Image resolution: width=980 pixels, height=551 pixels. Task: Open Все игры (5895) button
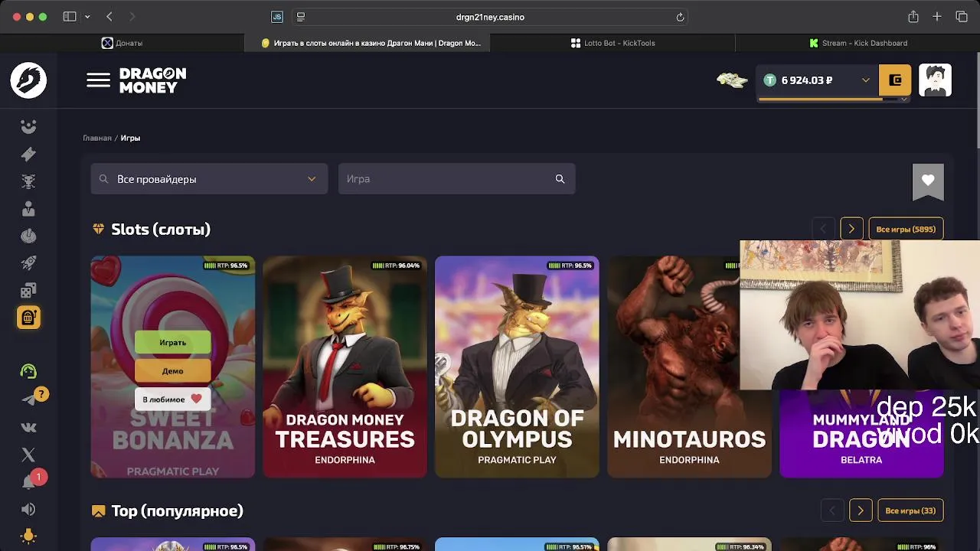click(x=906, y=230)
